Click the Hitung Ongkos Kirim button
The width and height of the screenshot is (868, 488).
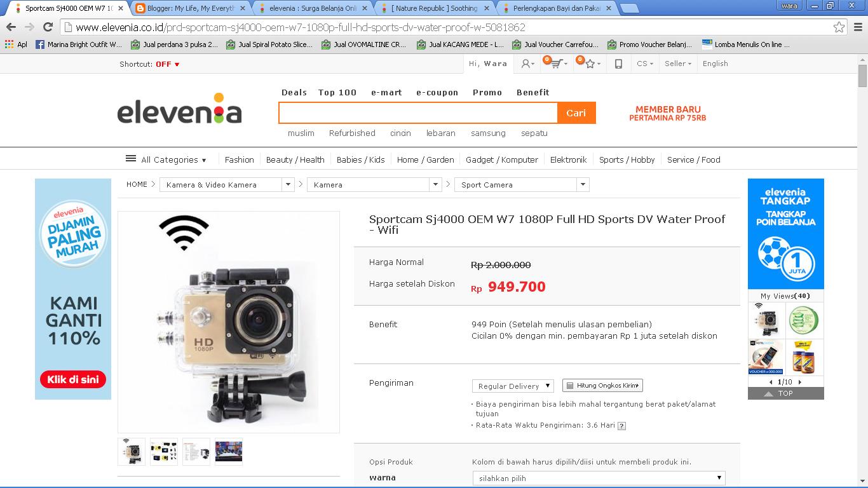602,386
